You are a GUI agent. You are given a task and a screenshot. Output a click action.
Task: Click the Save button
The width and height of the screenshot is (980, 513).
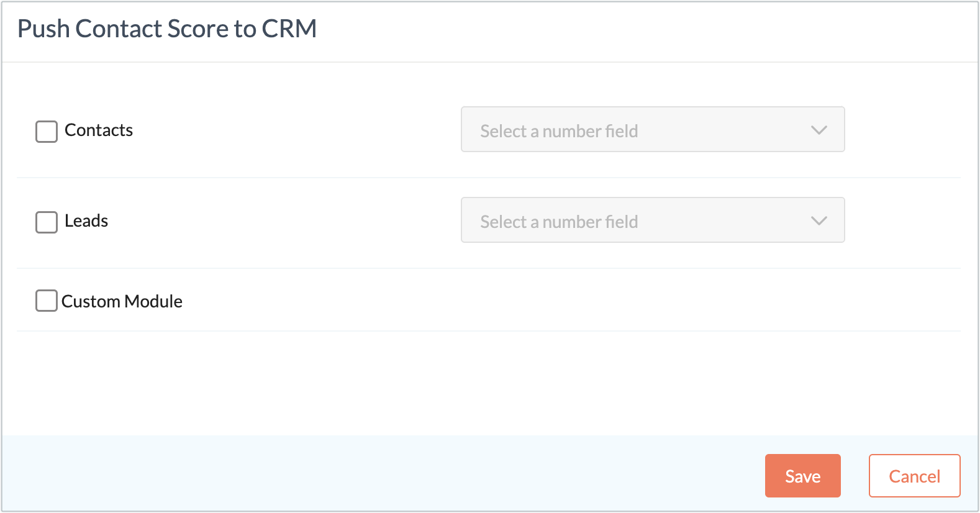(802, 476)
